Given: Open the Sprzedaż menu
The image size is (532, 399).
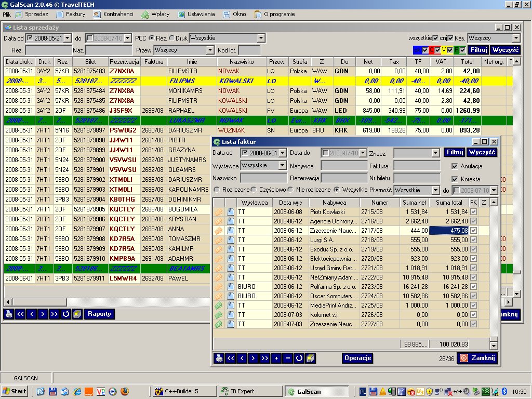Looking at the screenshot, I should [32, 14].
